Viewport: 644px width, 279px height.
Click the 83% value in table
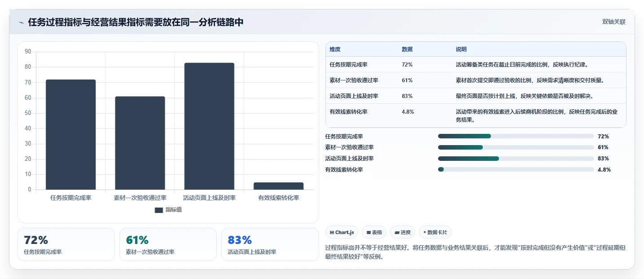[x=407, y=96]
